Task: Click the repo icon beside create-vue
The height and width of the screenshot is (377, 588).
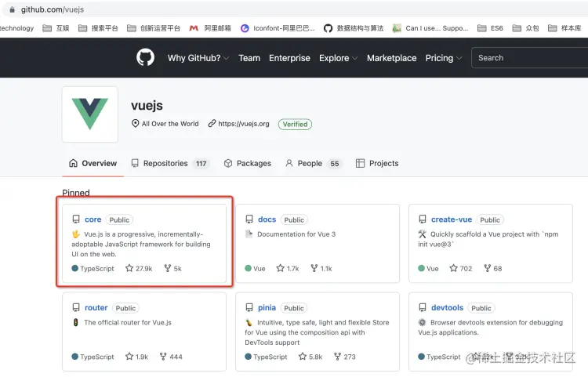Action: pos(423,219)
